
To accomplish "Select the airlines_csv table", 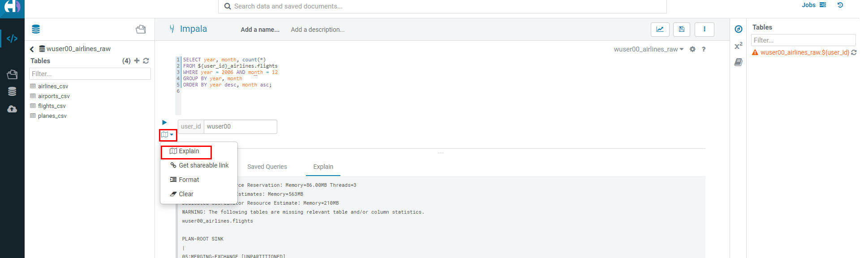I will point(53,86).
